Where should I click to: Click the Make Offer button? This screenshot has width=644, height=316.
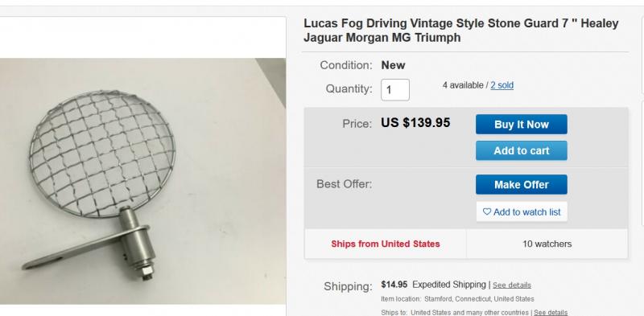point(521,185)
